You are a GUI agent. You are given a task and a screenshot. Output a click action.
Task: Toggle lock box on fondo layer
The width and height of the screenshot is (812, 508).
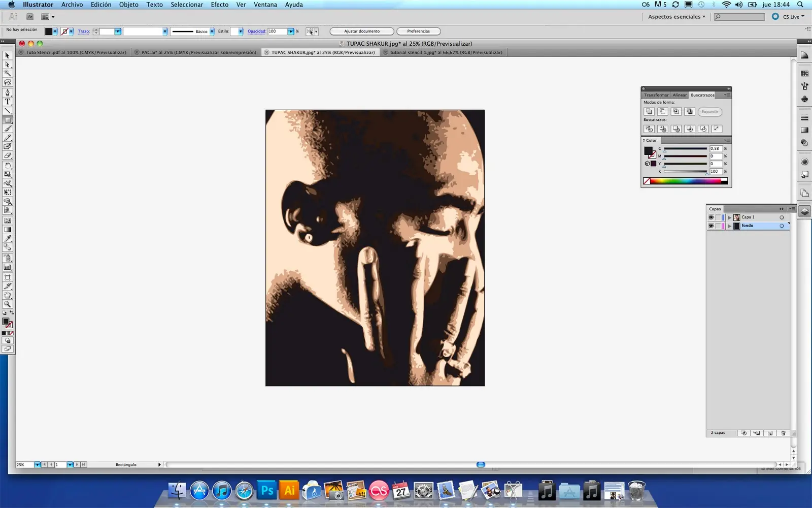point(718,226)
